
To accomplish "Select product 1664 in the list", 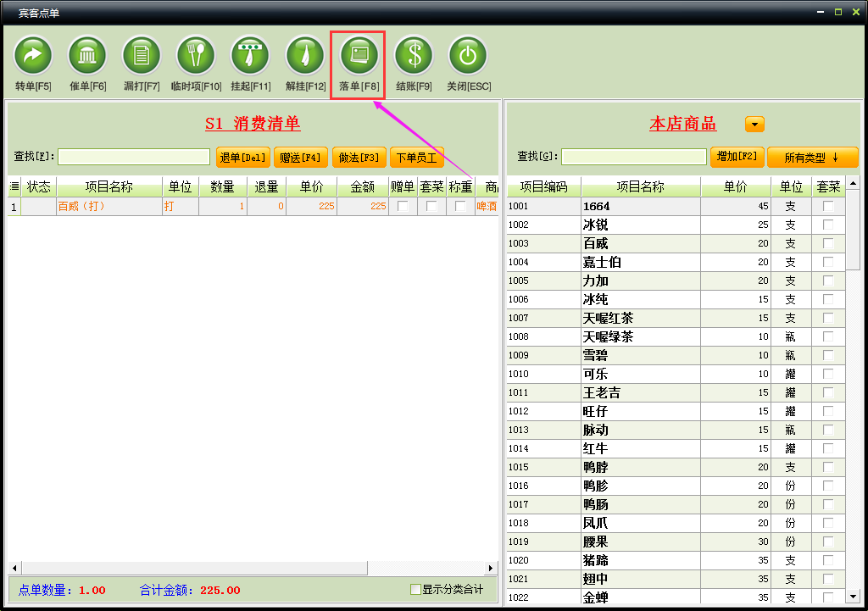I will 596,206.
